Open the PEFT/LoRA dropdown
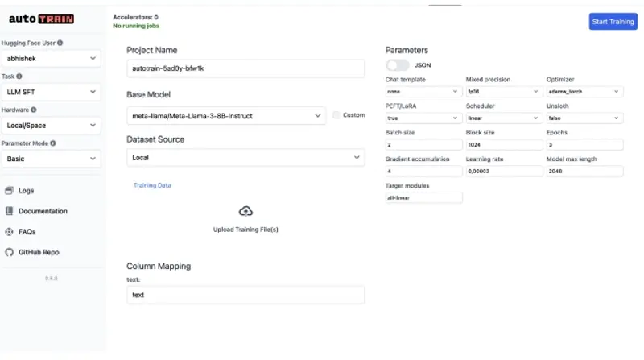The width and height of the screenshot is (644, 360). (x=423, y=118)
